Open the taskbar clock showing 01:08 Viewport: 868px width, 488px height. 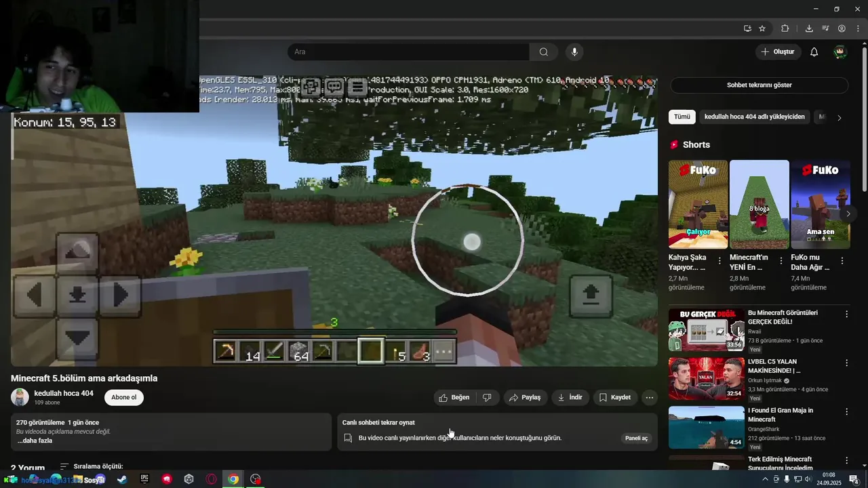tap(829, 479)
